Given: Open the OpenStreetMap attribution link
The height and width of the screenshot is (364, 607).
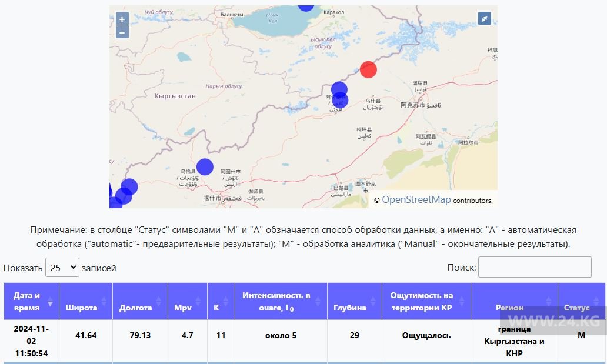Looking at the screenshot, I should (x=416, y=200).
